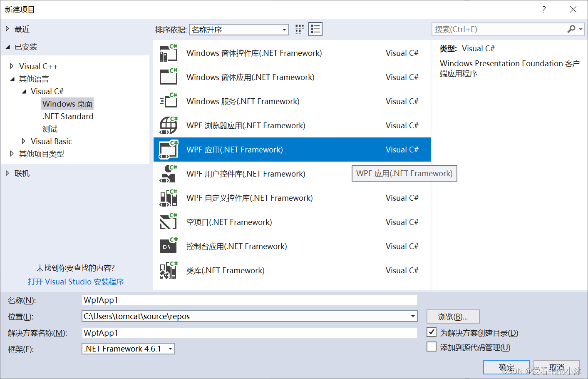Collapse the 其他语言 node
This screenshot has width=588, height=379.
(x=12, y=79)
